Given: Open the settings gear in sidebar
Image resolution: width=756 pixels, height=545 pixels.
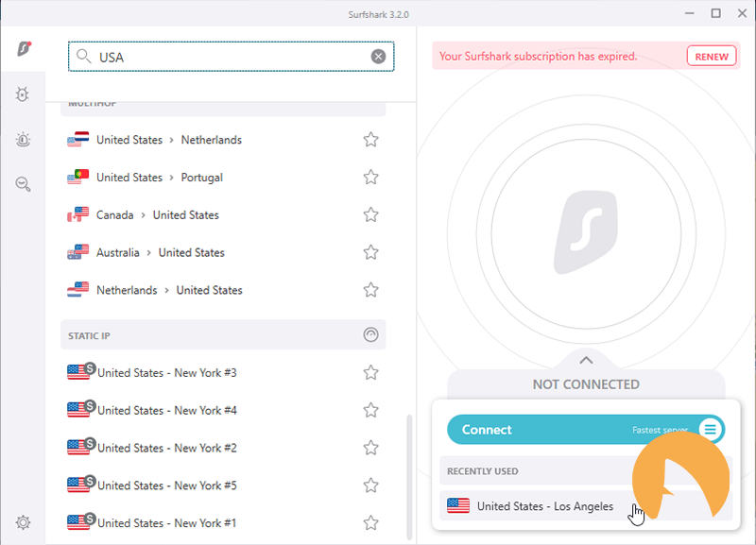Looking at the screenshot, I should (x=23, y=522).
